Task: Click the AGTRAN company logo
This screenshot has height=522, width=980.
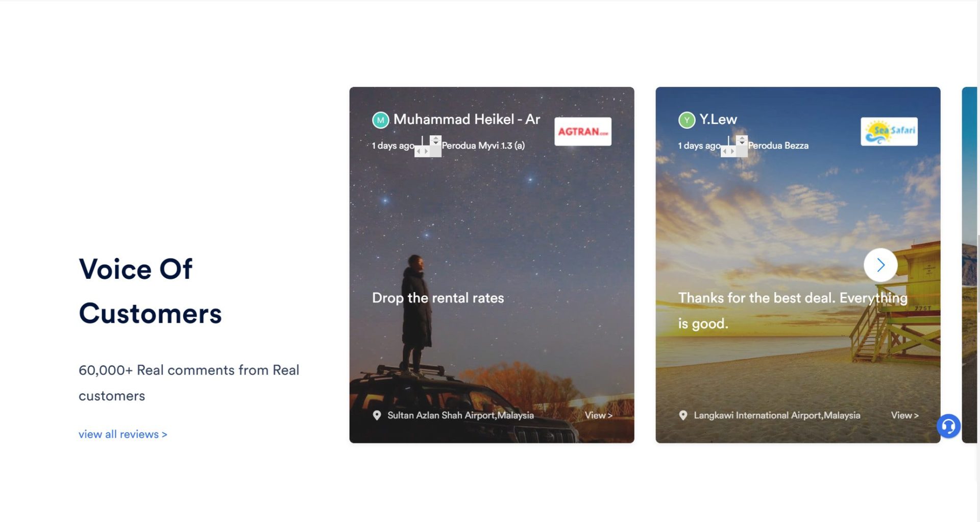Action: pyautogui.click(x=583, y=132)
